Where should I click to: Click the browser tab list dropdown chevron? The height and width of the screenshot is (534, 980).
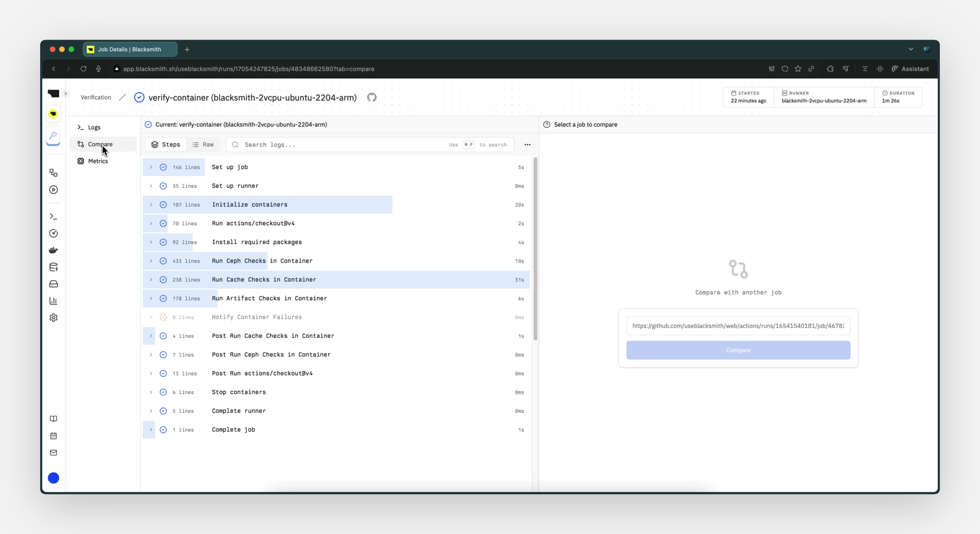(911, 49)
